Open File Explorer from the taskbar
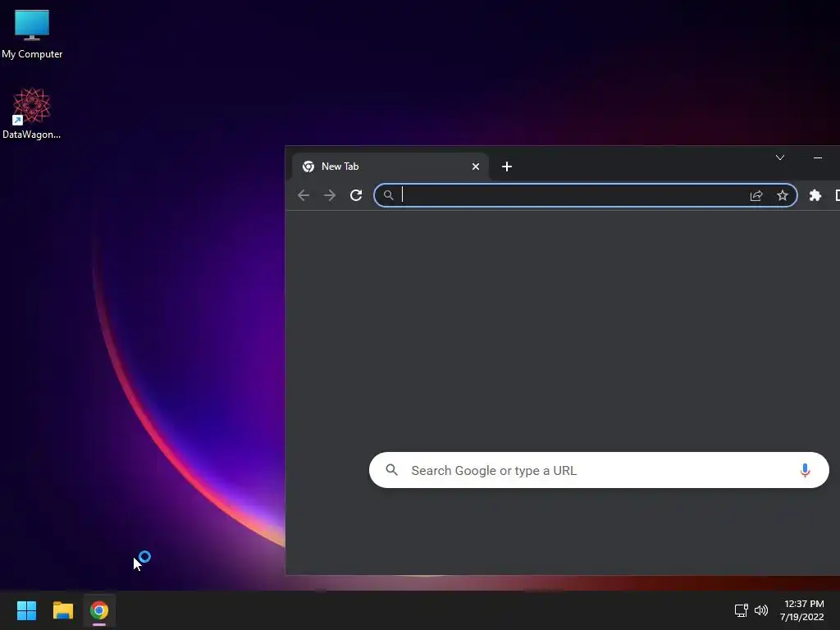 pyautogui.click(x=62, y=610)
